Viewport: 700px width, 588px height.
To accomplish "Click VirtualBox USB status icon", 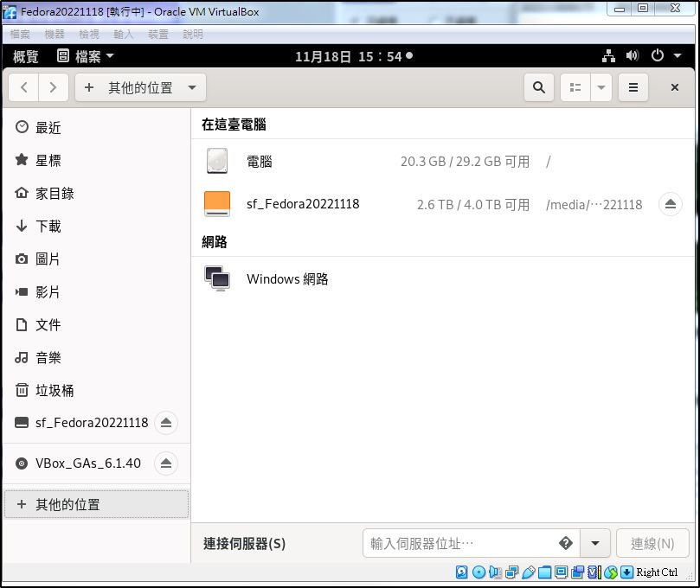I will tap(528, 572).
